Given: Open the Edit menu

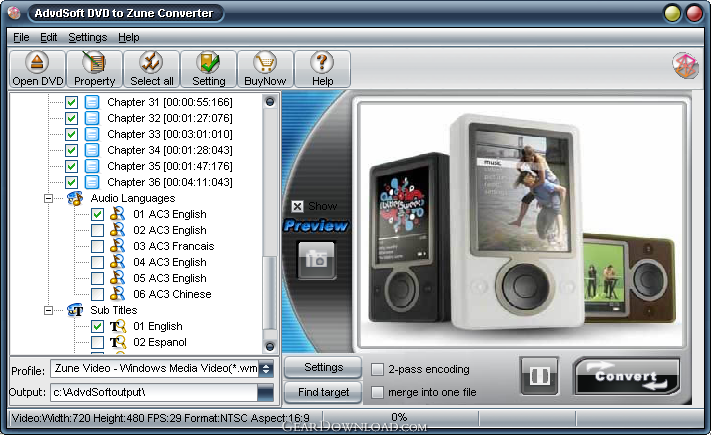Looking at the screenshot, I should point(49,37).
